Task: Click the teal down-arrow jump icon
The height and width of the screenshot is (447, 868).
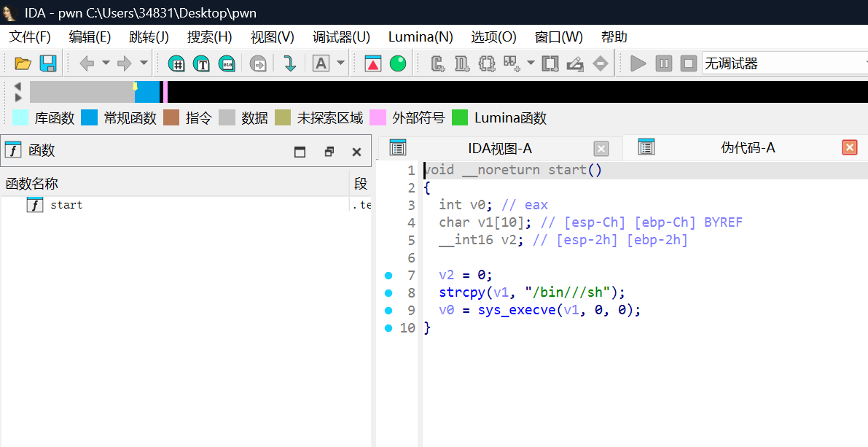Action: click(x=289, y=63)
